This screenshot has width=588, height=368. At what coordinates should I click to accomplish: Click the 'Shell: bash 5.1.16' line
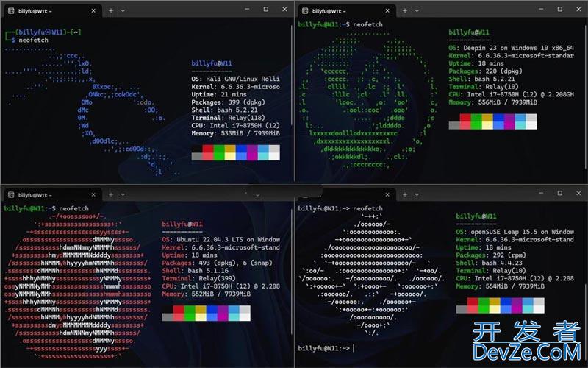tap(196, 271)
